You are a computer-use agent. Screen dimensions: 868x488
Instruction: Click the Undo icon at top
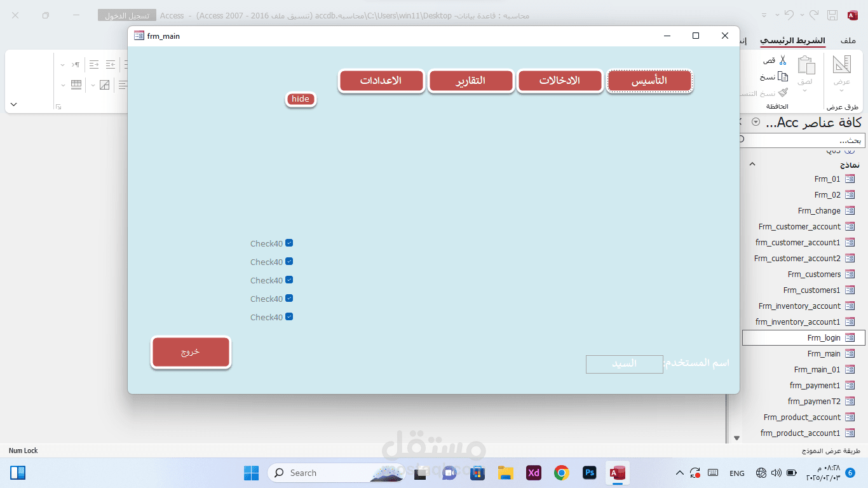pos(789,15)
